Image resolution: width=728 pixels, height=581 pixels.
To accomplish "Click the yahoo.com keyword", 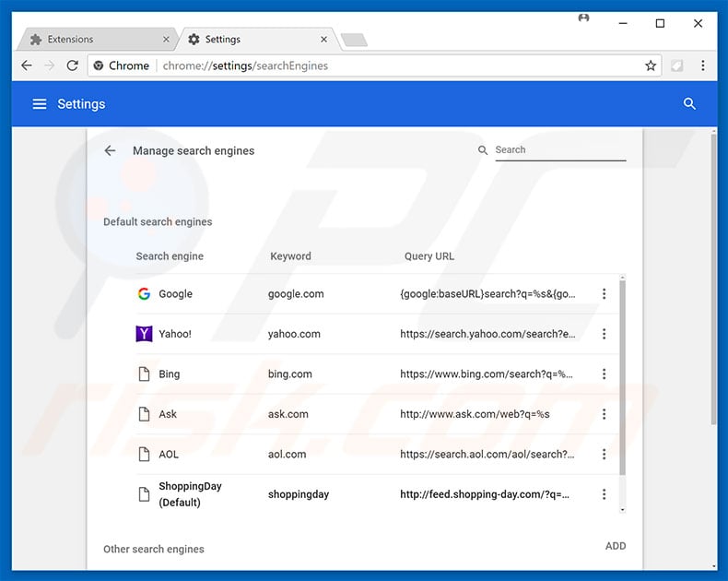I will [x=294, y=334].
